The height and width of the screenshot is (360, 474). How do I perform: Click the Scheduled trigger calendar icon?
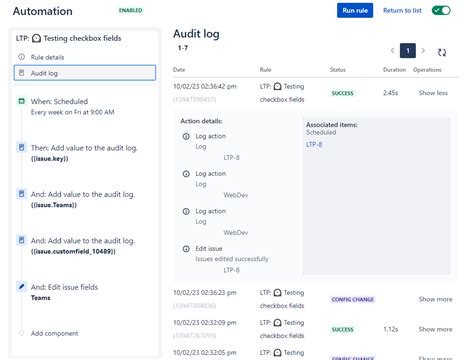(22, 101)
